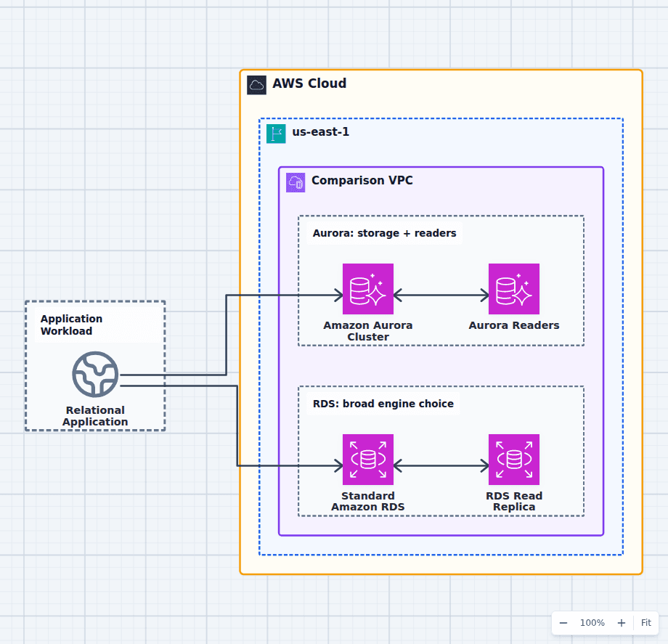Click the 'AWS Cloud' title text

point(309,83)
